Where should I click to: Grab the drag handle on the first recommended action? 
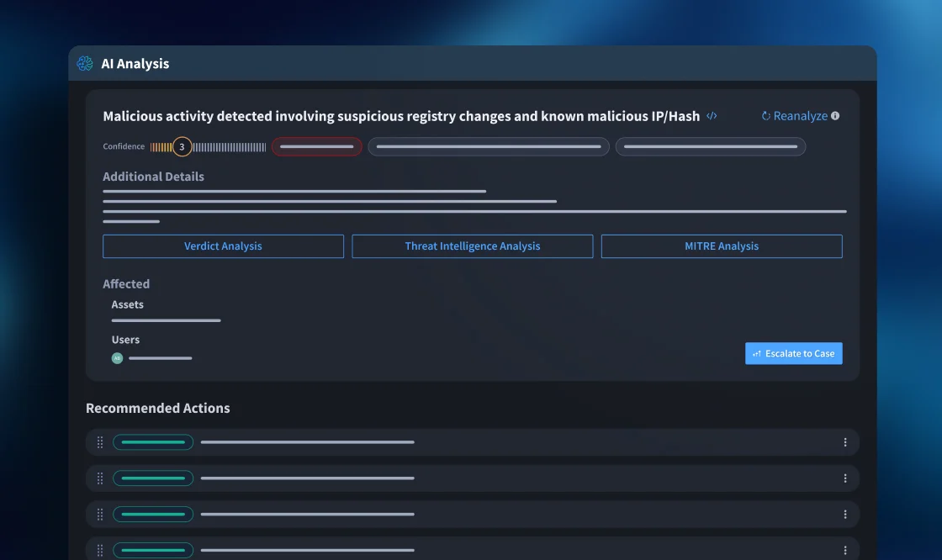99,441
